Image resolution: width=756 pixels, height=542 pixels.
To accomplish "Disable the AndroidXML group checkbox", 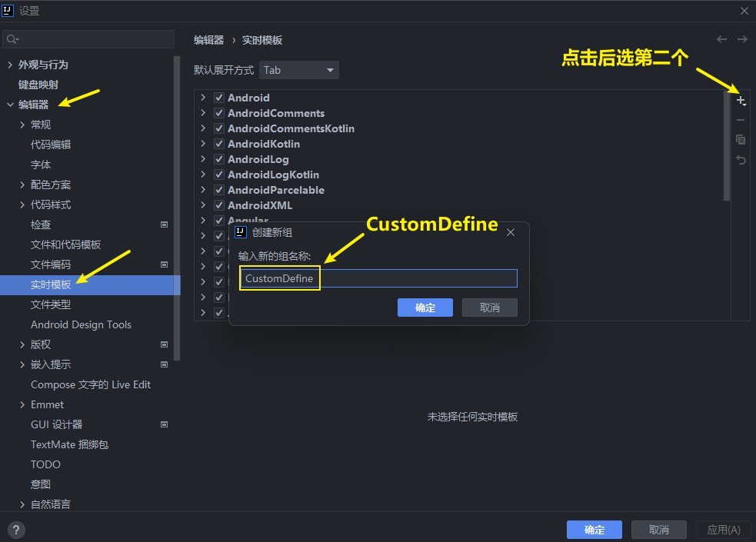I will (219, 205).
